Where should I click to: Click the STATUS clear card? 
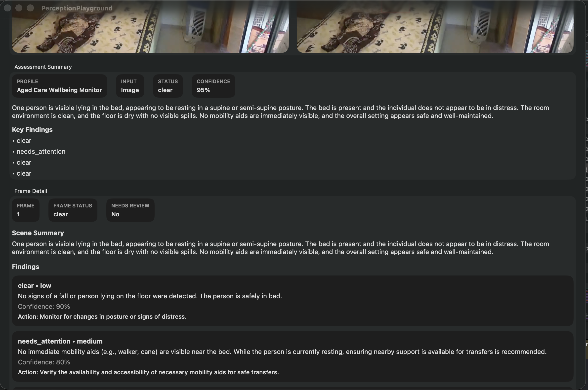click(168, 86)
